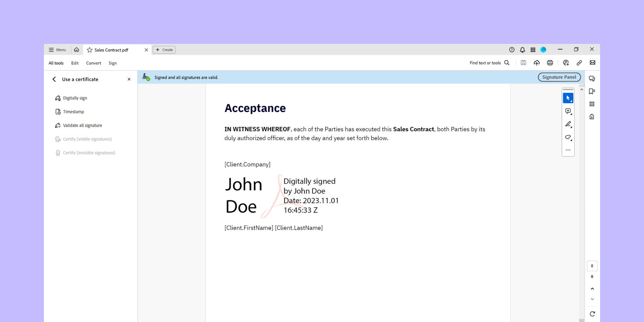Open the Edit menu
Image resolution: width=644 pixels, height=322 pixels.
point(75,63)
